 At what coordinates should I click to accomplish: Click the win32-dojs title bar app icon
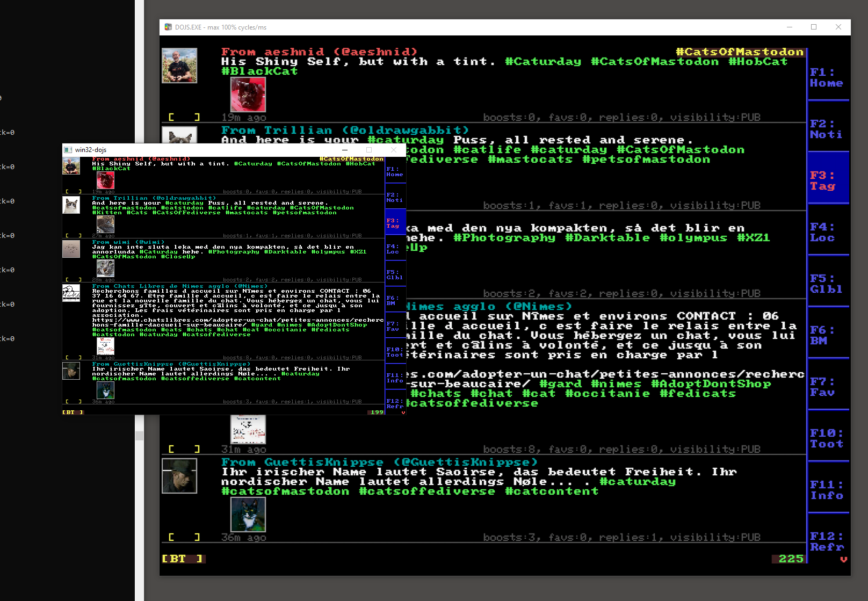tap(68, 150)
